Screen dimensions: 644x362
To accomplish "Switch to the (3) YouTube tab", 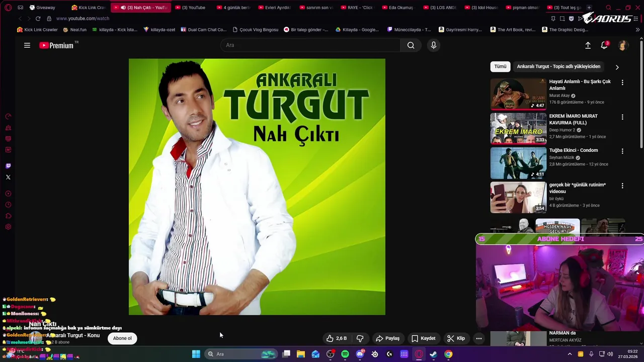I will click(193, 8).
